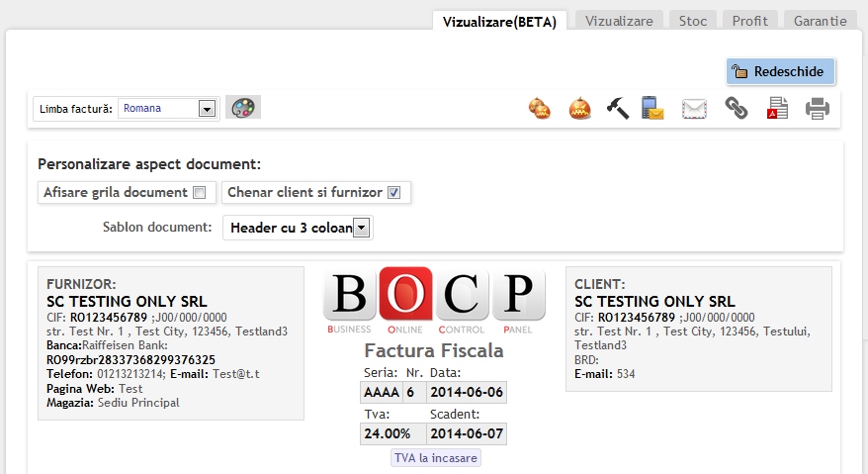This screenshot has width=868, height=474.
Task: Open the color palette icon
Action: pos(243,108)
